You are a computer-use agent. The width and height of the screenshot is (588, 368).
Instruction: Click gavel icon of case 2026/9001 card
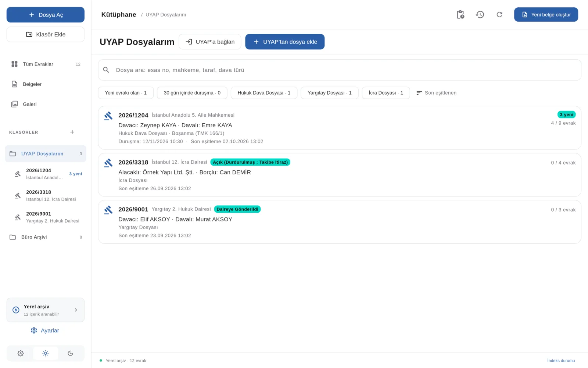[108, 210]
